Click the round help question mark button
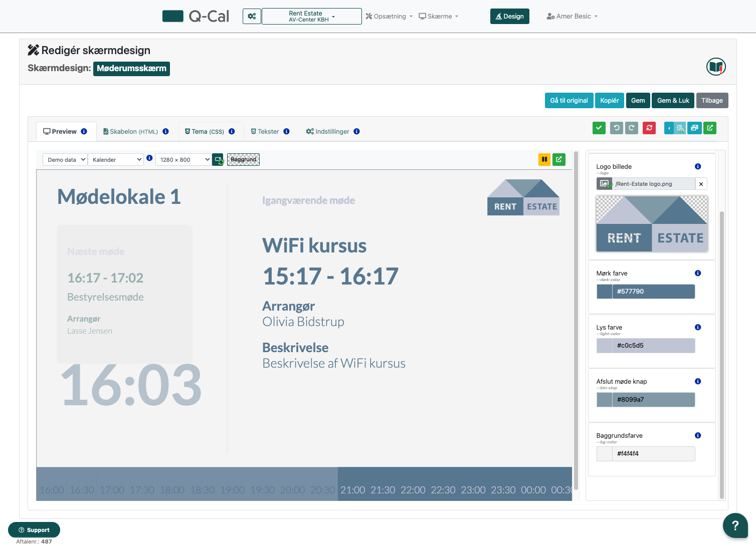This screenshot has height=546, width=756. [x=735, y=525]
